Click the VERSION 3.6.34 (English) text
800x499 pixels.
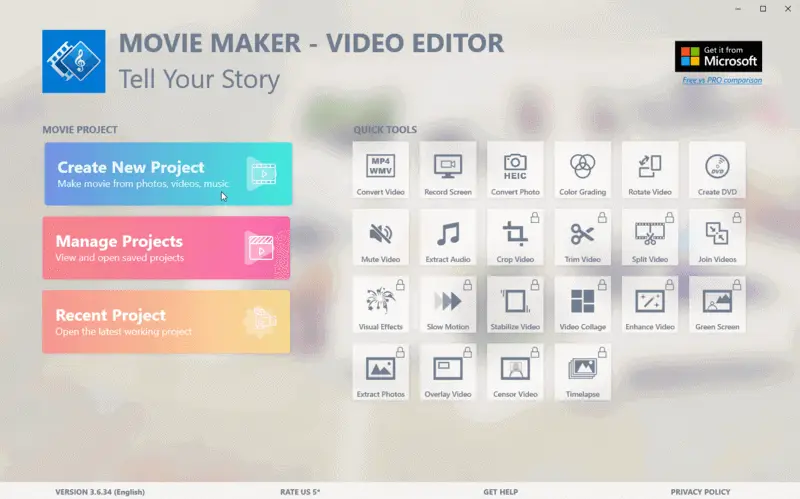[x=100, y=492]
